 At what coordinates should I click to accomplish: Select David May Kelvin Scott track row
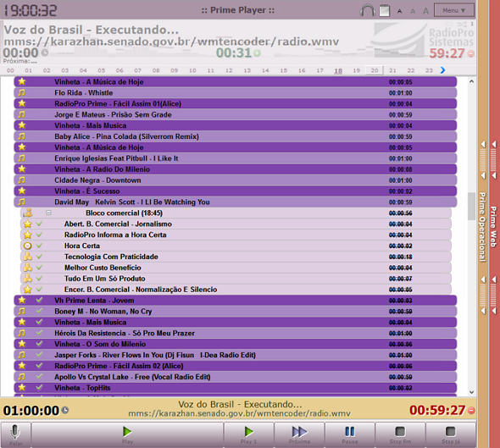[236, 202]
